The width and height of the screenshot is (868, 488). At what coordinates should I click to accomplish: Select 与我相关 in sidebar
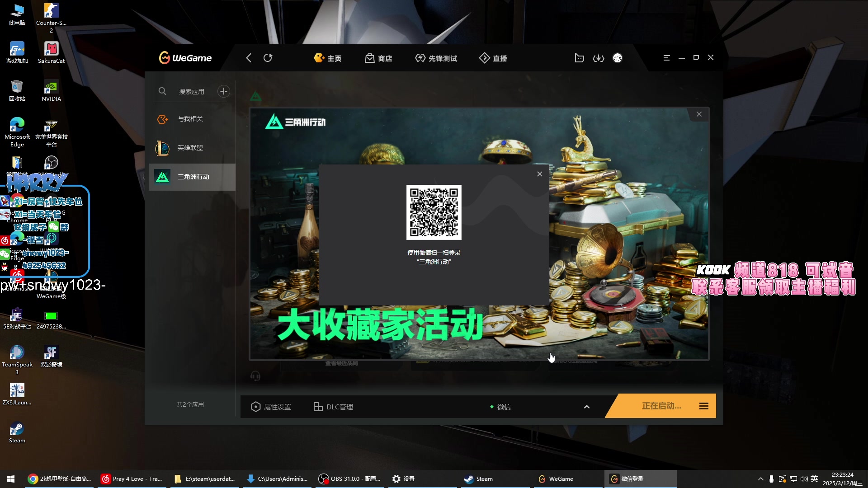pyautogui.click(x=192, y=119)
